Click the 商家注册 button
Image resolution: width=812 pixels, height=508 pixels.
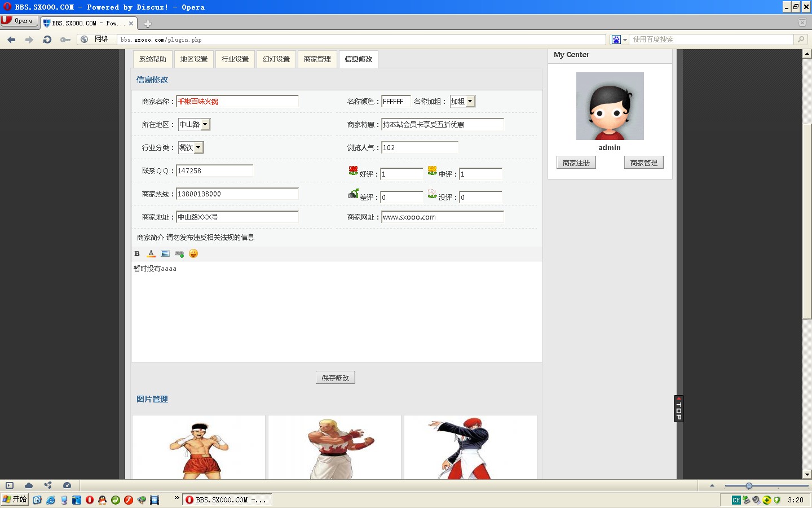(x=576, y=163)
